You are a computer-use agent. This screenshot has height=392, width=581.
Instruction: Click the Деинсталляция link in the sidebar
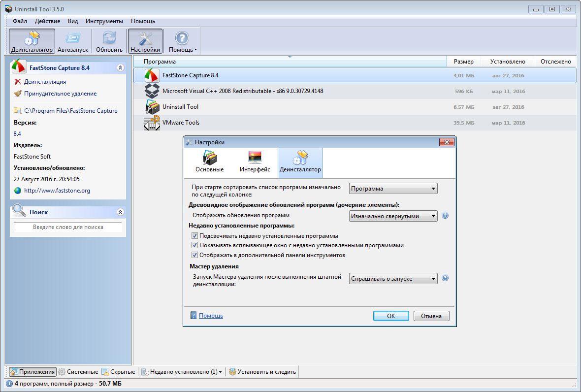tap(45, 82)
